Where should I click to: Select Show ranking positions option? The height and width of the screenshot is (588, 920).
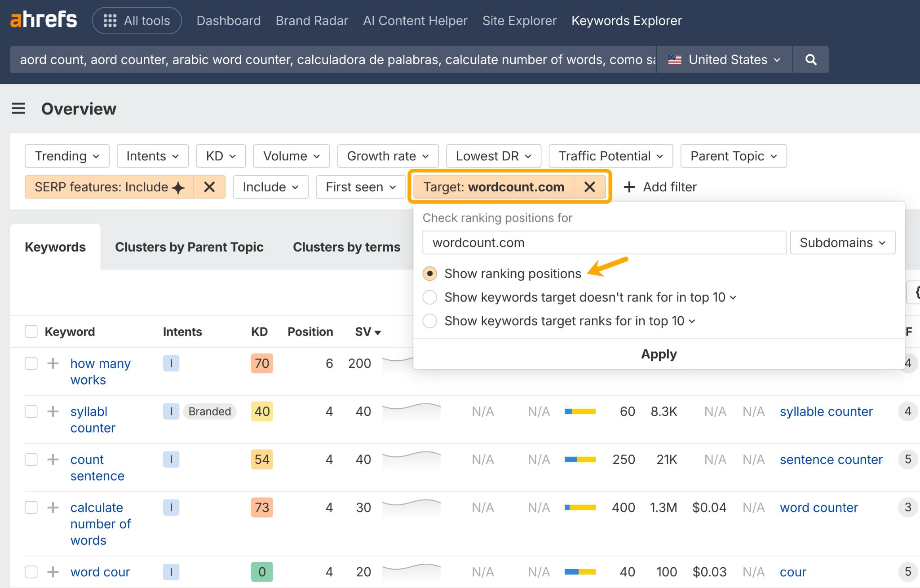click(429, 273)
